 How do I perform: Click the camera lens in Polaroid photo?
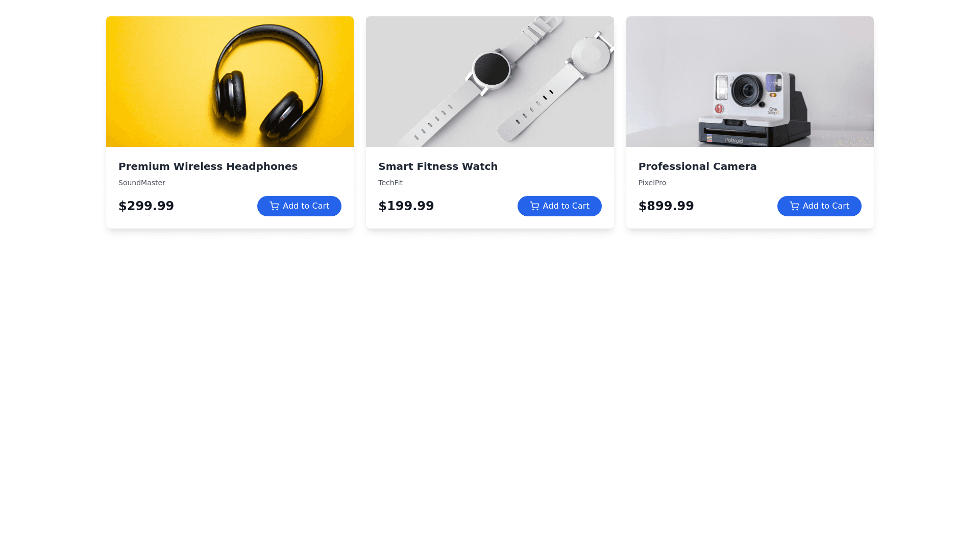(747, 91)
